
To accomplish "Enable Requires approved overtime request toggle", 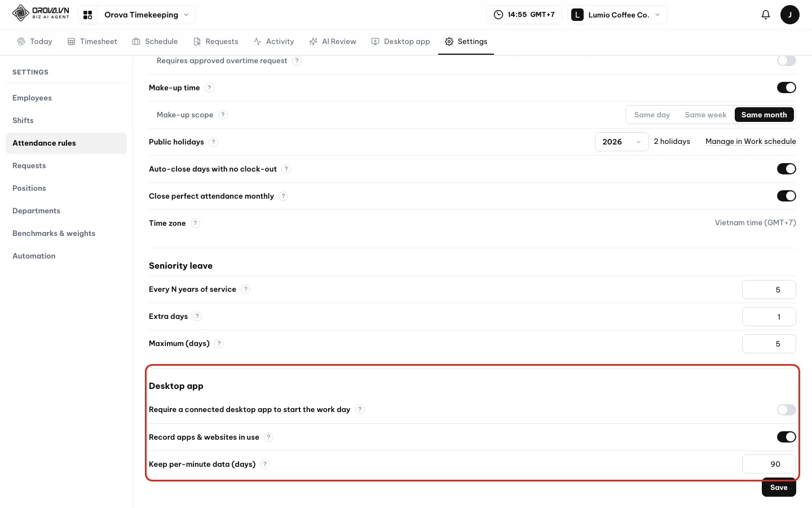I will pyautogui.click(x=786, y=60).
